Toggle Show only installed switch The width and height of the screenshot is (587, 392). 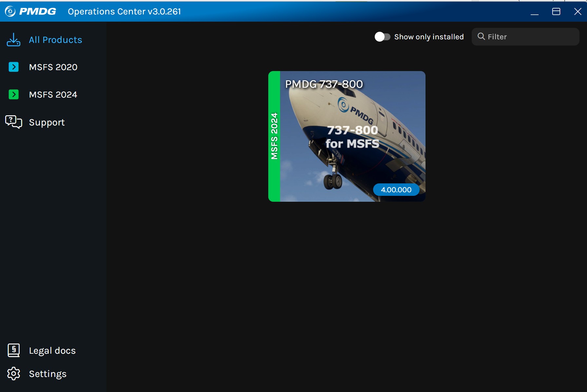click(382, 37)
